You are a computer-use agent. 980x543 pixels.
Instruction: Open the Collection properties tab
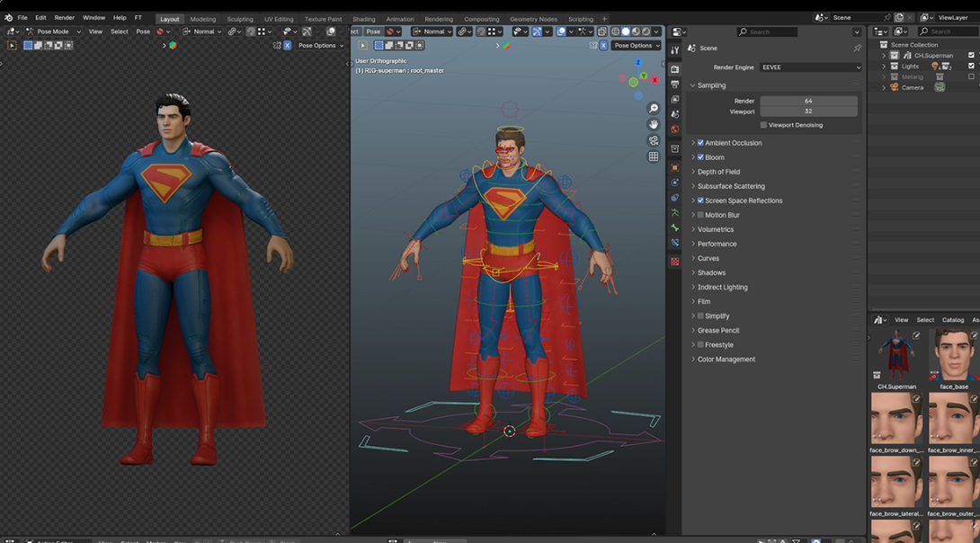[x=675, y=148]
